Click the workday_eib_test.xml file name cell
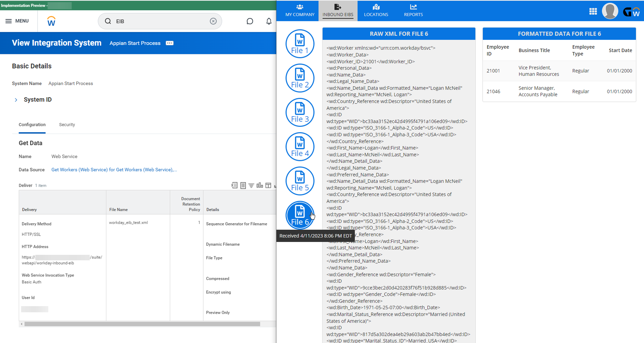This screenshot has height=343, width=644. (x=128, y=222)
